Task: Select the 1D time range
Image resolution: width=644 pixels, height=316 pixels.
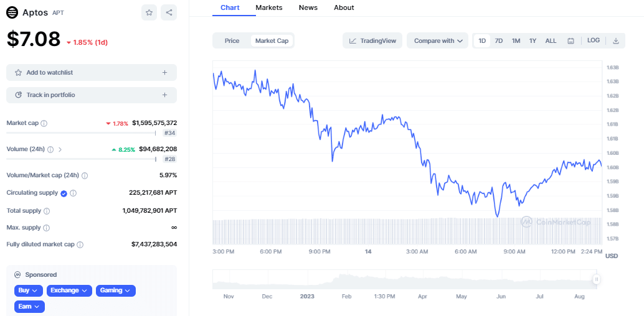Action: 482,40
